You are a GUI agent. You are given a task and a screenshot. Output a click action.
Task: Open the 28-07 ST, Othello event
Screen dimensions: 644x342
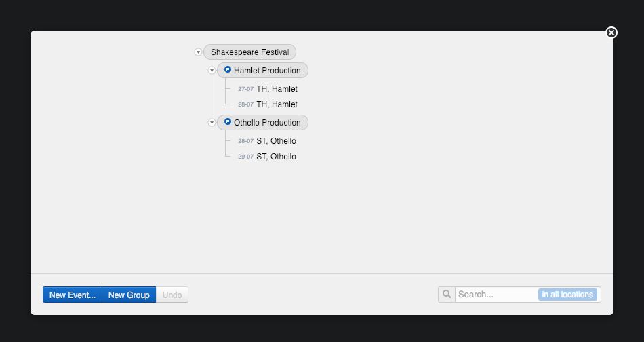point(276,141)
